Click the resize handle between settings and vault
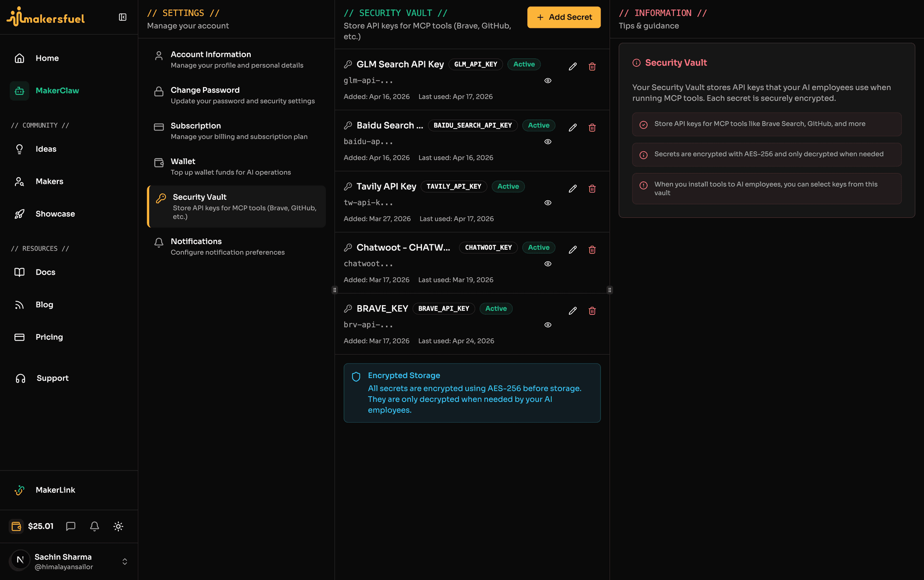 click(335, 290)
